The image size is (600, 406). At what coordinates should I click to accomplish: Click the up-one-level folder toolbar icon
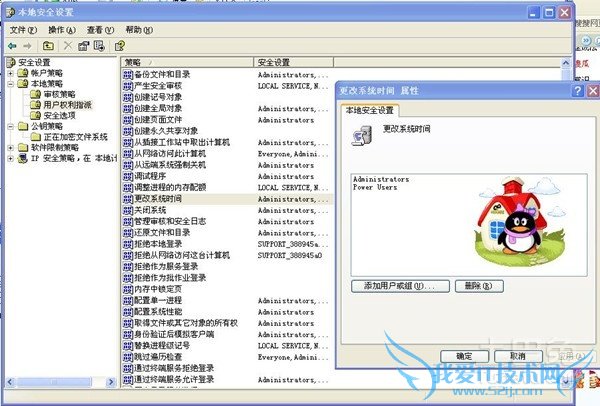click(x=48, y=46)
